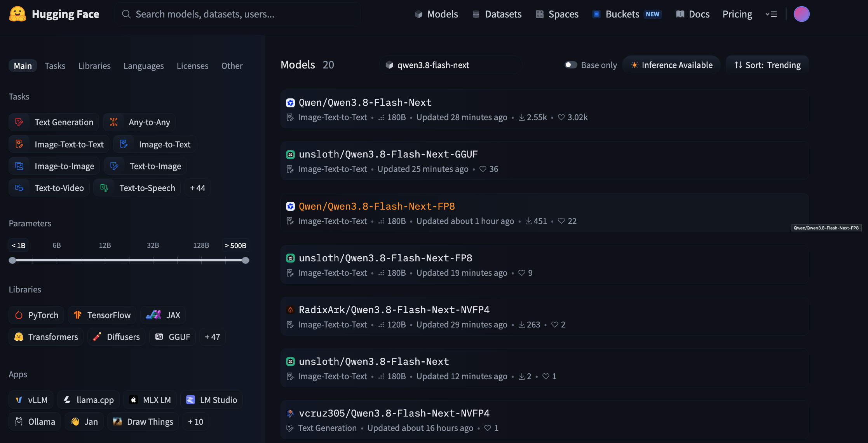Toggle the Image-to-Image task filter

(54, 166)
